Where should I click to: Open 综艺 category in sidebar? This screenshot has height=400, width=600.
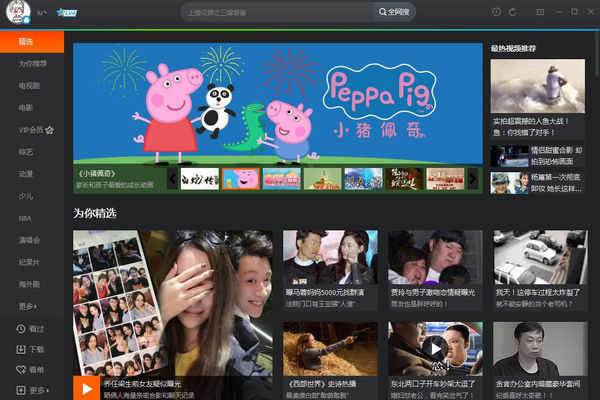[x=26, y=152]
